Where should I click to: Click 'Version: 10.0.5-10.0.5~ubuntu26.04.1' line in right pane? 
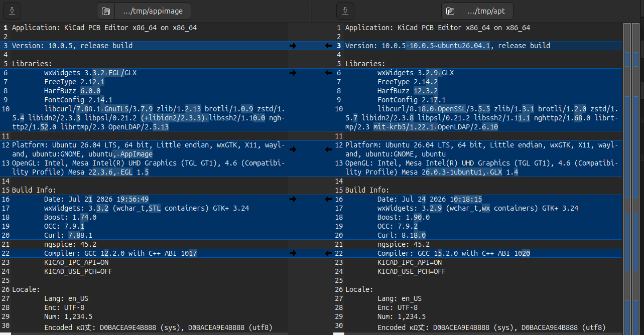point(448,46)
